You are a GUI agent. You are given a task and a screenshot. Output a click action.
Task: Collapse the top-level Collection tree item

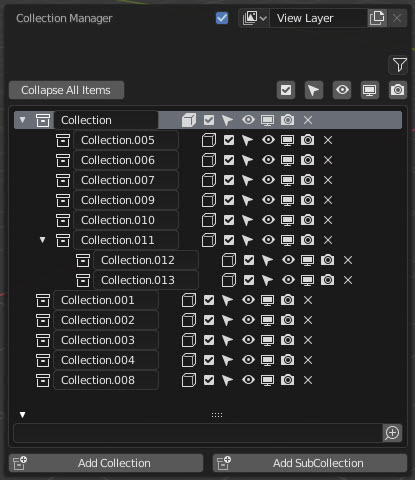click(22, 120)
